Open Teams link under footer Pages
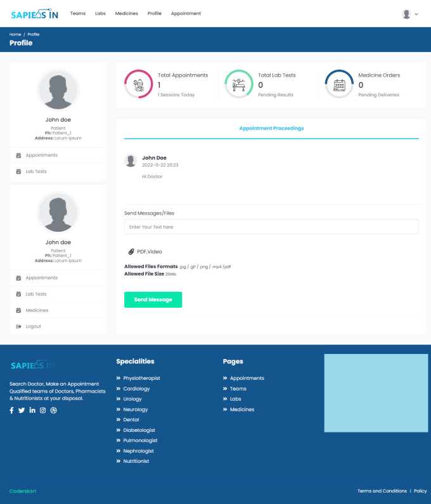The width and height of the screenshot is (431, 504). coord(238,389)
